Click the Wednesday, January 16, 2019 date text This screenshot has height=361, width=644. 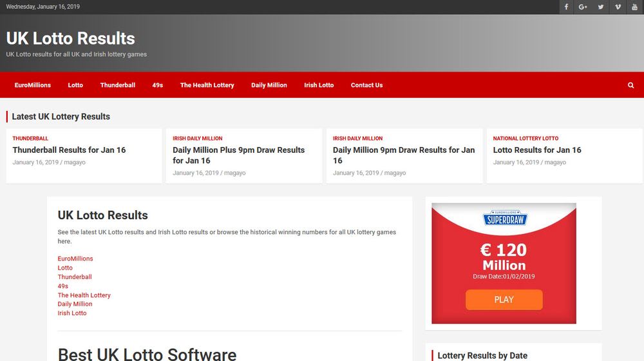(x=43, y=6)
